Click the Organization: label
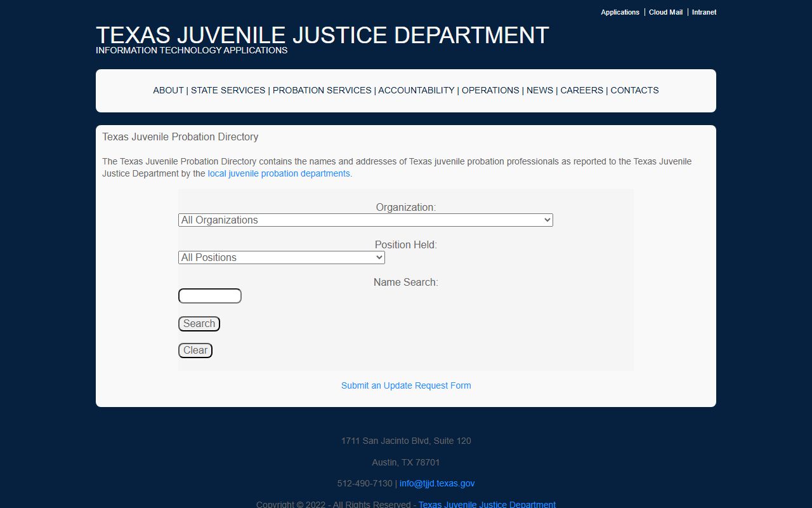This screenshot has height=508, width=812. (x=406, y=207)
